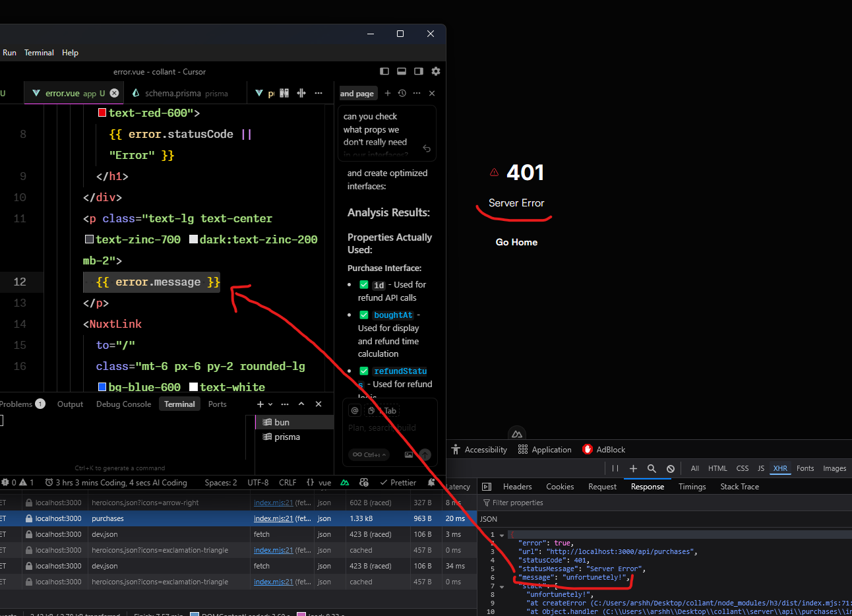Toggle secondary sidebar layout icon
This screenshot has height=616, width=852.
tap(419, 71)
